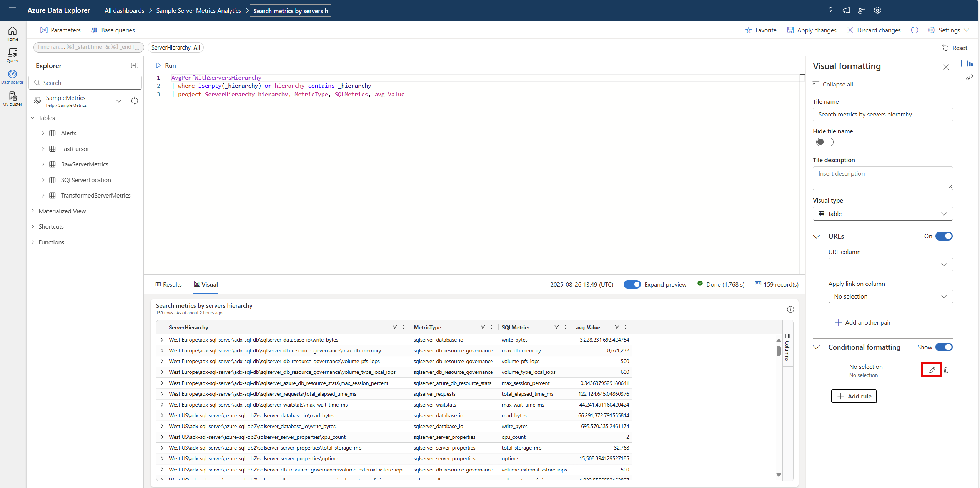
Task: Refresh the SampleMetrics data source
Action: (x=134, y=101)
